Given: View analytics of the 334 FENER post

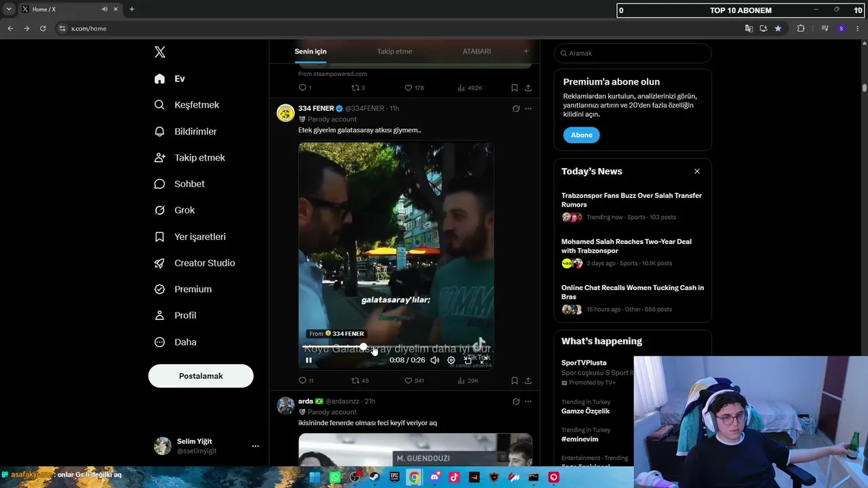Looking at the screenshot, I should pos(468,381).
